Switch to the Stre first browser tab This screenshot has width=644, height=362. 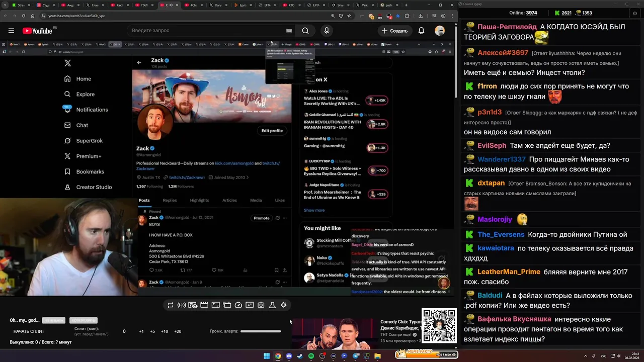tap(22, 5)
